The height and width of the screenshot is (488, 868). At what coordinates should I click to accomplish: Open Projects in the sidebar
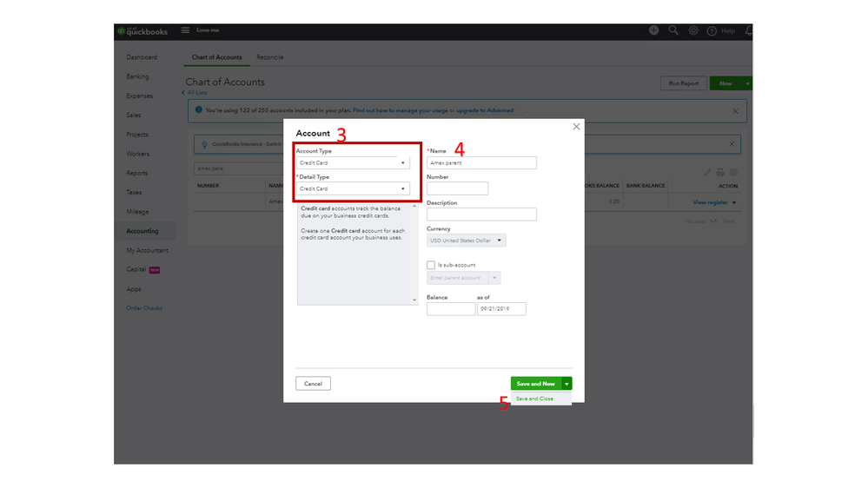(x=137, y=135)
